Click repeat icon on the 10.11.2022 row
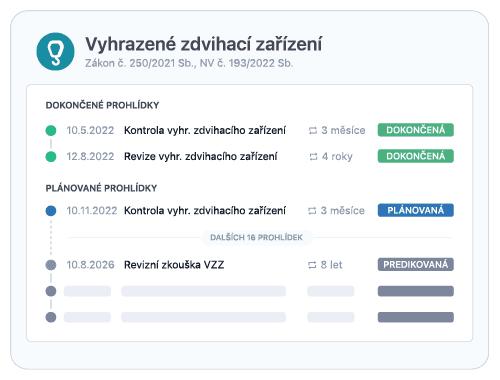The height and width of the screenshot is (380, 500). coord(312,211)
